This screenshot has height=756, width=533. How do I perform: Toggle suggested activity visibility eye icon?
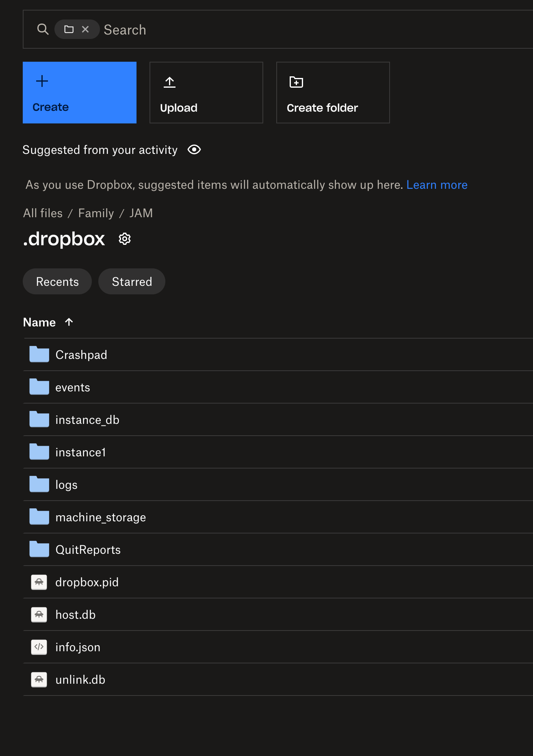click(x=194, y=150)
